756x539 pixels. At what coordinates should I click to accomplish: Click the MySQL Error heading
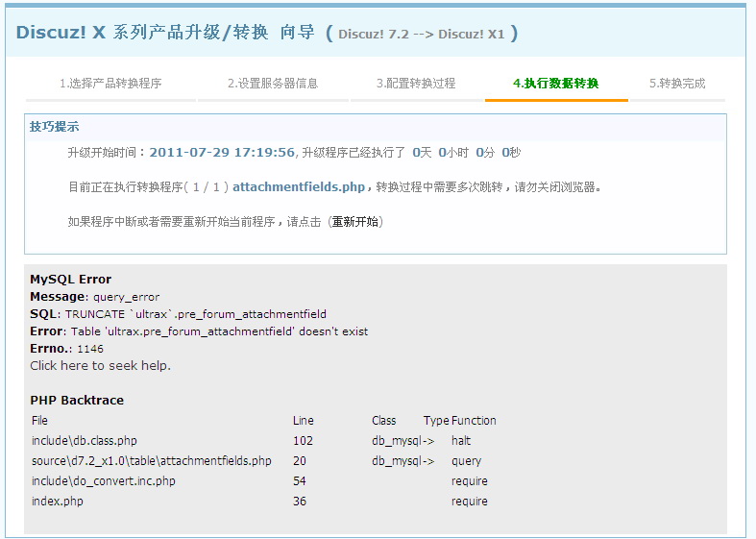point(70,280)
